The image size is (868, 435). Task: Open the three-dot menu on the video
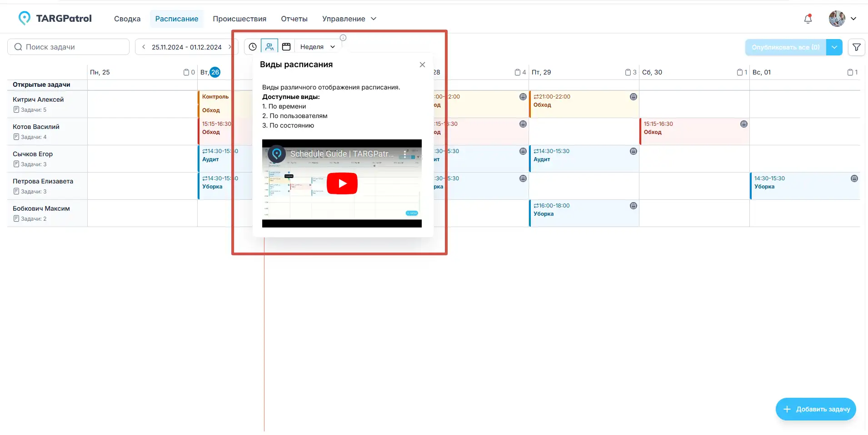[405, 154]
